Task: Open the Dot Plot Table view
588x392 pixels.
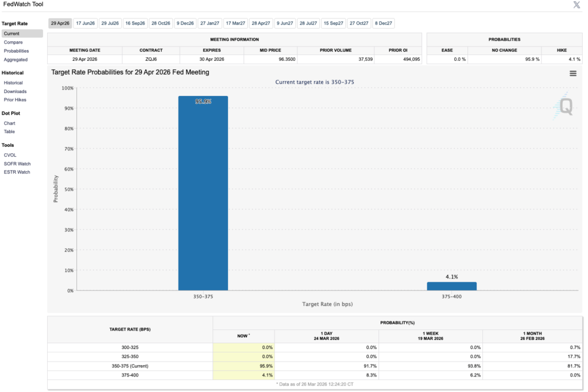Action: pos(9,131)
